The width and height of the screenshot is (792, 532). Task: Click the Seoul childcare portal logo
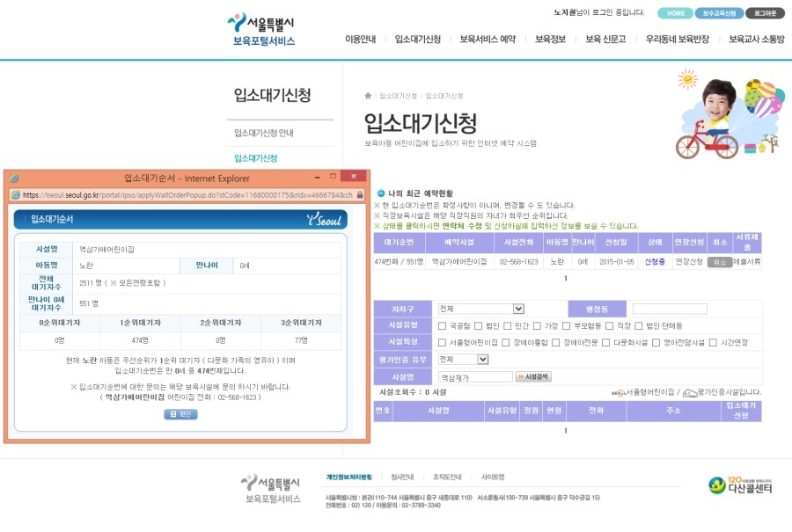point(263,30)
